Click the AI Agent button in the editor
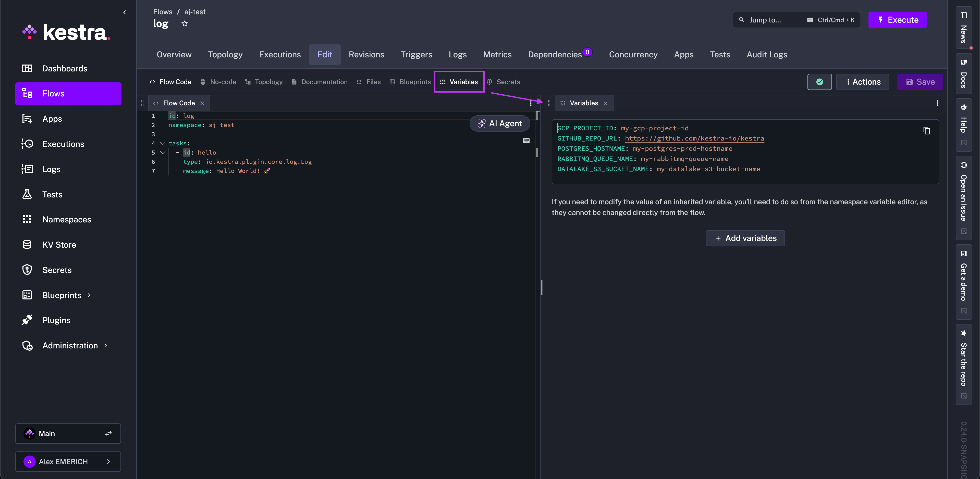This screenshot has width=980, height=479. (499, 123)
